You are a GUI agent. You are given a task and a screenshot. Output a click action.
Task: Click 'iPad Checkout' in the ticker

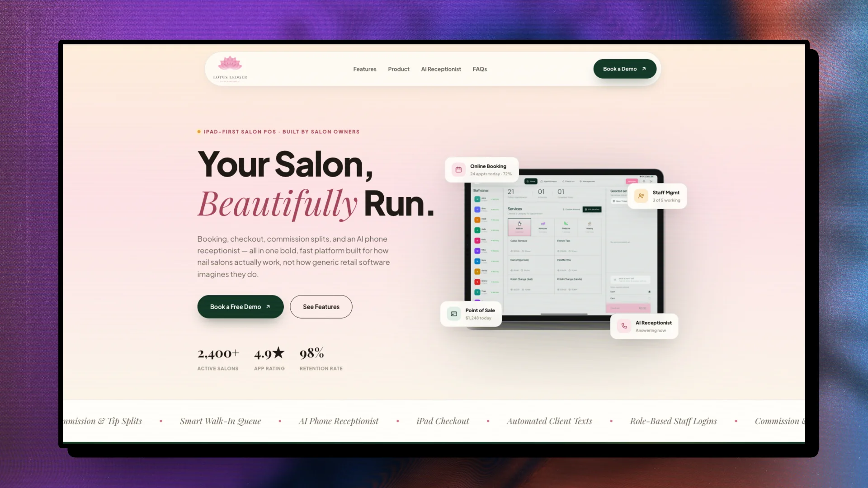pyautogui.click(x=443, y=421)
